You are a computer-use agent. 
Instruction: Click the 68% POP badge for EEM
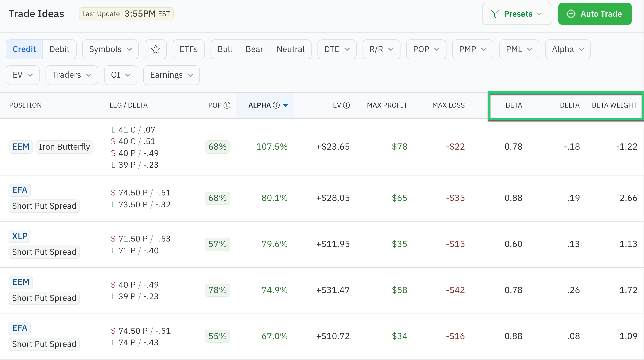[x=217, y=147]
